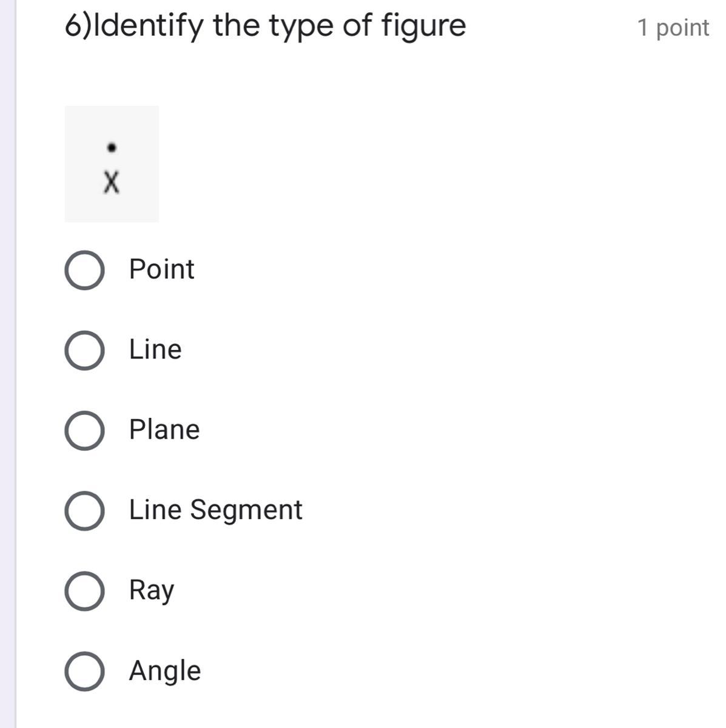Click the Point option label text

click(161, 269)
